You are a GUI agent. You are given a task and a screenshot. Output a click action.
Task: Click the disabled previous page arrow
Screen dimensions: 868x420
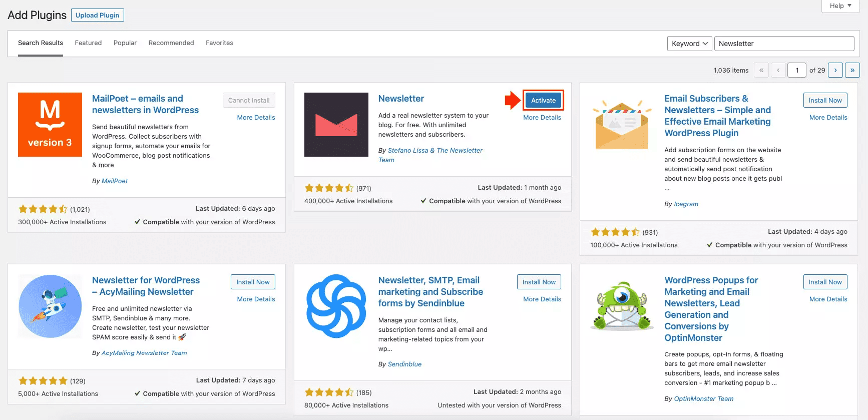(x=778, y=70)
